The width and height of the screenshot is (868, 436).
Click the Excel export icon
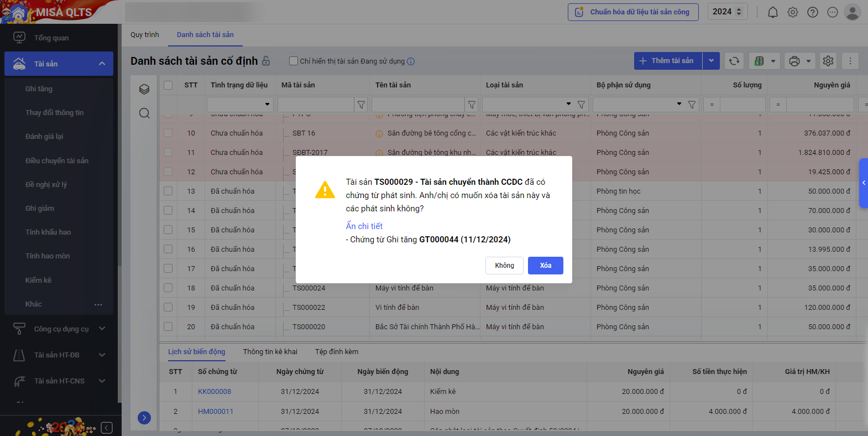click(760, 61)
